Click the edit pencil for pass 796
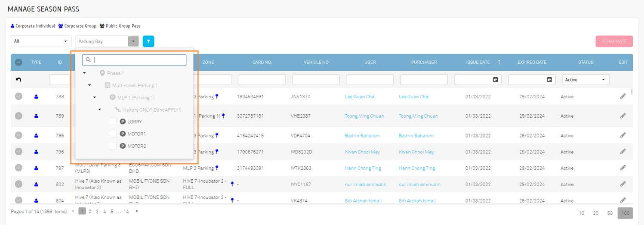 (622, 152)
